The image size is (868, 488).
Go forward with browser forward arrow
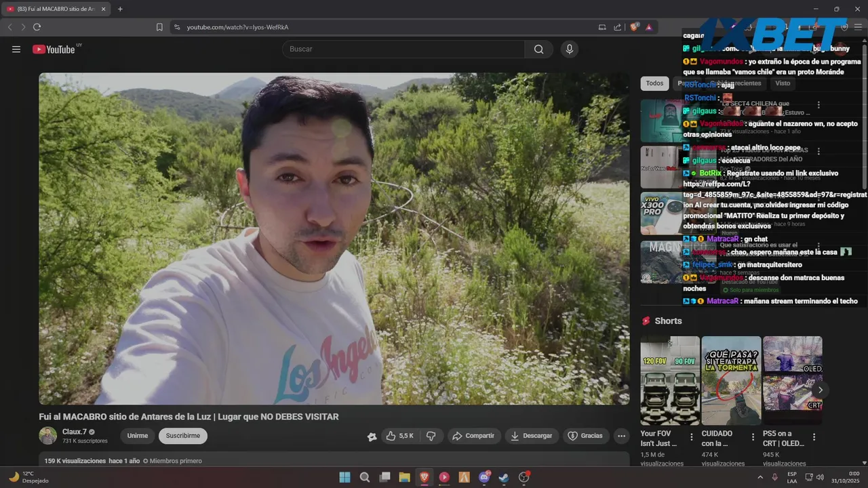click(x=23, y=27)
